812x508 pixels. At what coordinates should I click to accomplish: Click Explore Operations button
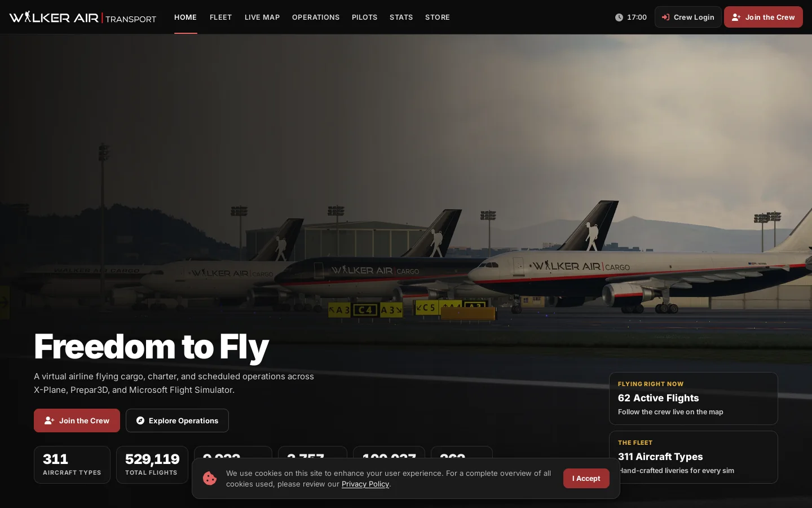click(x=177, y=421)
